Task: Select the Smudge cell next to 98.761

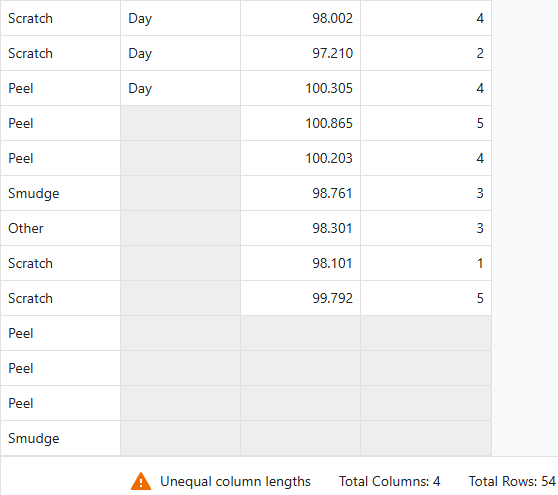Action: click(x=60, y=193)
